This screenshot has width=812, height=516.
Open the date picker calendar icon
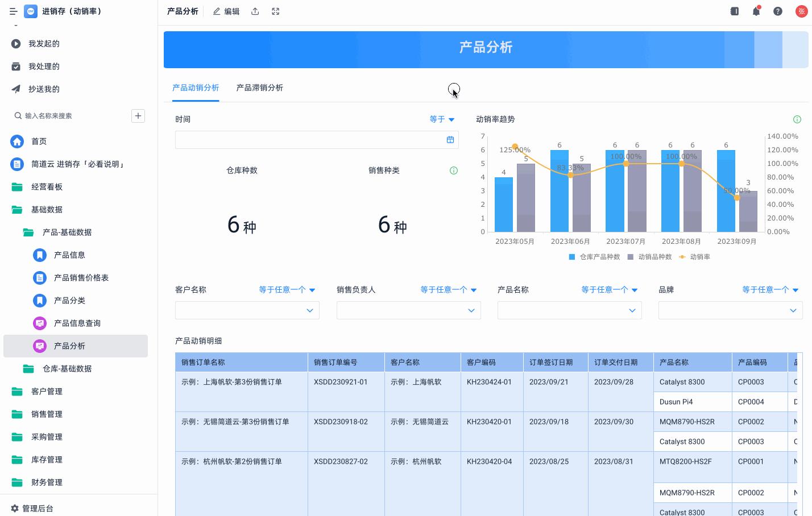pyautogui.click(x=450, y=139)
